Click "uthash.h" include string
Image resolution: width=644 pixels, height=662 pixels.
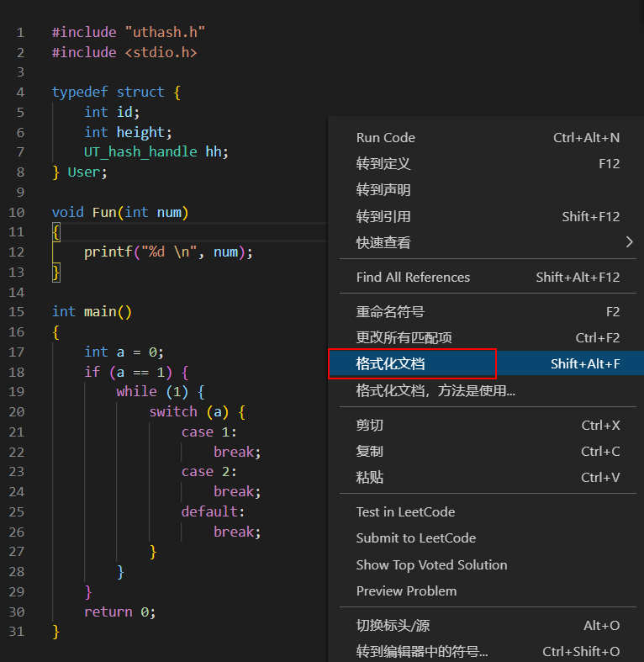(x=165, y=32)
